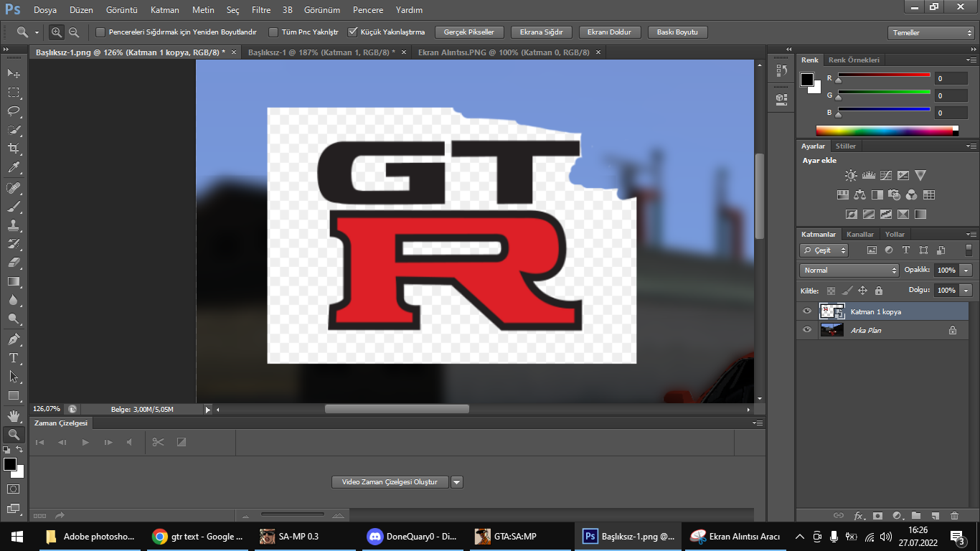Open the Zaman Çizelgesi panel menu

pos(758,423)
